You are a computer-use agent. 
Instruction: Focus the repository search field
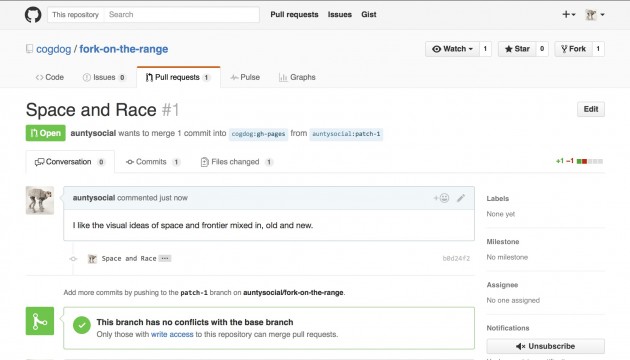pos(181,14)
